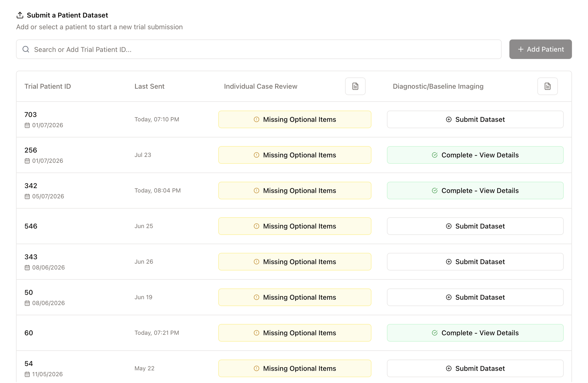Open Missing Optional Items for patient 60
588x383 pixels.
295,333
